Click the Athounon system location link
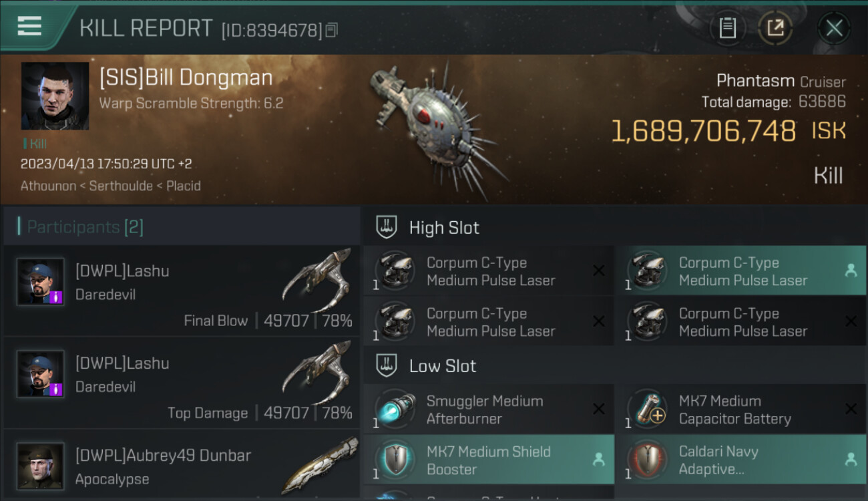868x501 pixels. pos(48,186)
